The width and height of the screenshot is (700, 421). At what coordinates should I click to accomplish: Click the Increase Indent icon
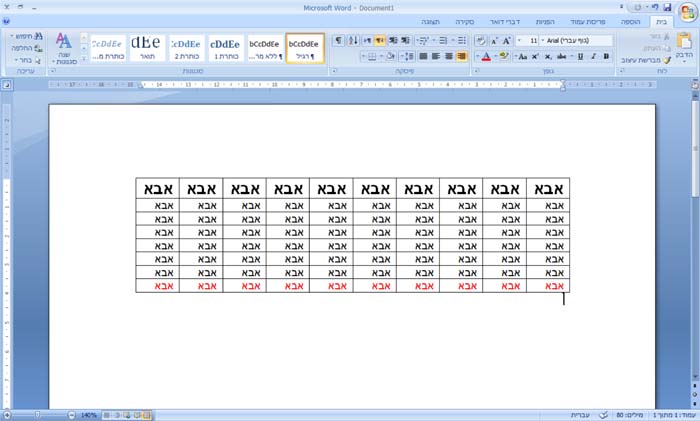393,41
